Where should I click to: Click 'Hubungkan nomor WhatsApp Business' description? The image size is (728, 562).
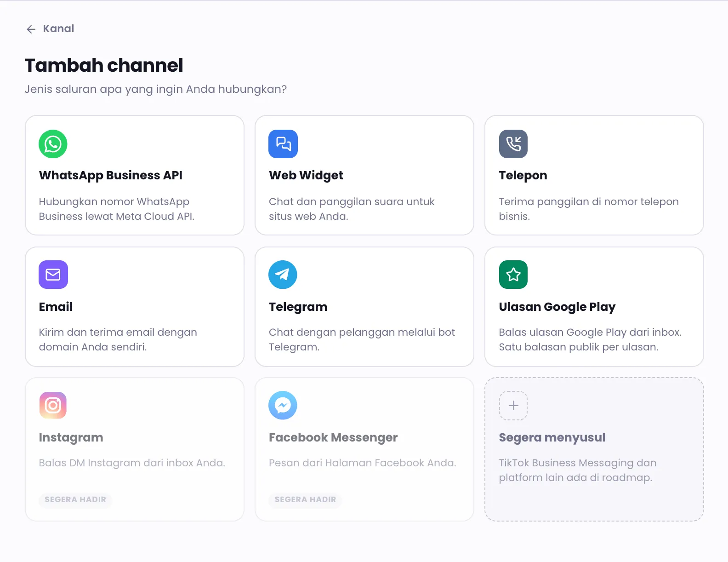117,209
